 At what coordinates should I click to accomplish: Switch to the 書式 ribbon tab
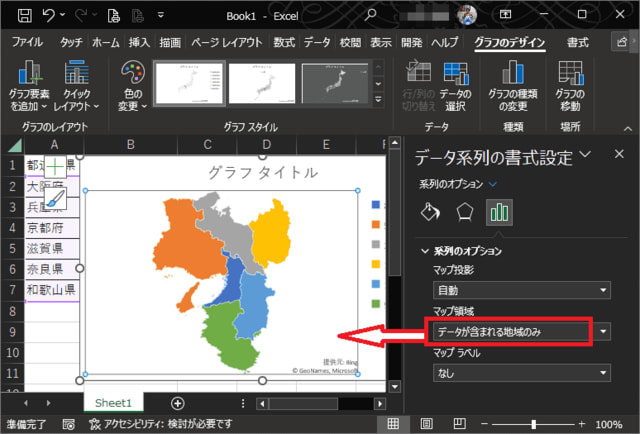coord(577,42)
